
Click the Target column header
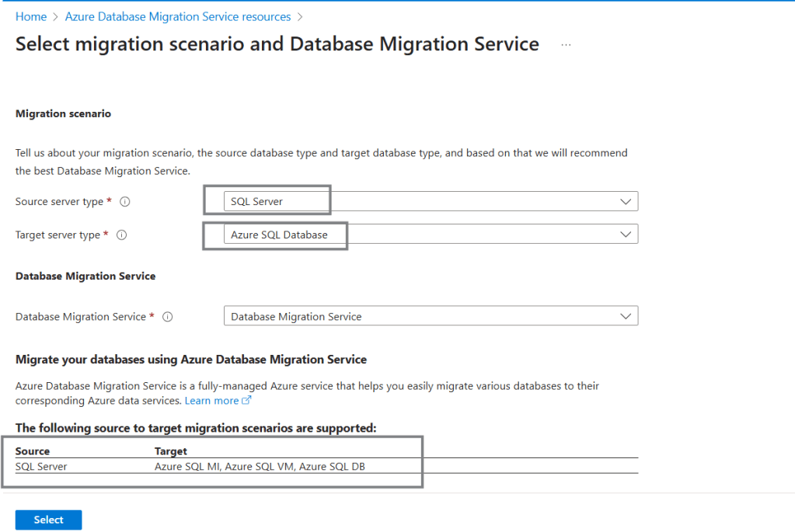coord(171,451)
